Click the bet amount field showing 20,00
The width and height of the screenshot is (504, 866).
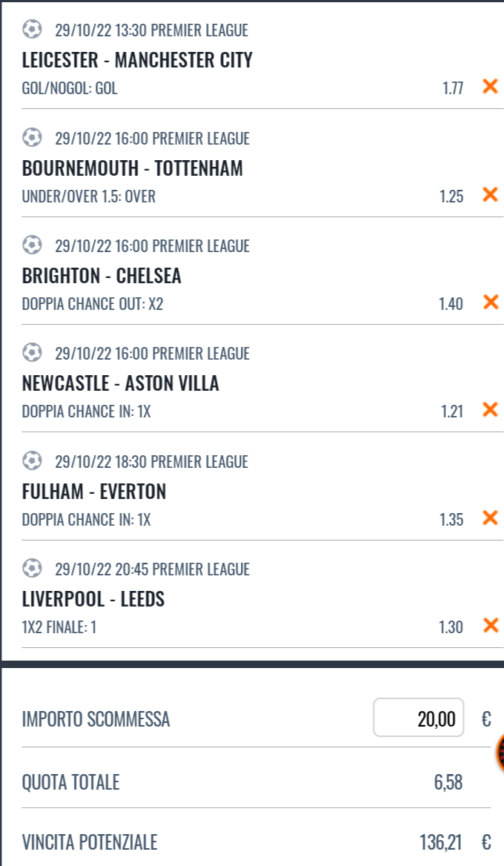click(419, 718)
